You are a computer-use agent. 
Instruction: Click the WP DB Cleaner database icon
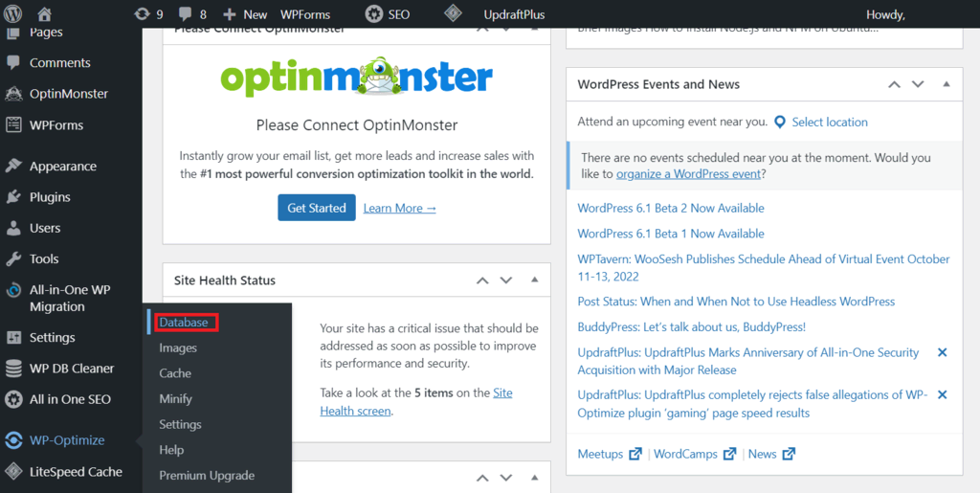(x=13, y=369)
